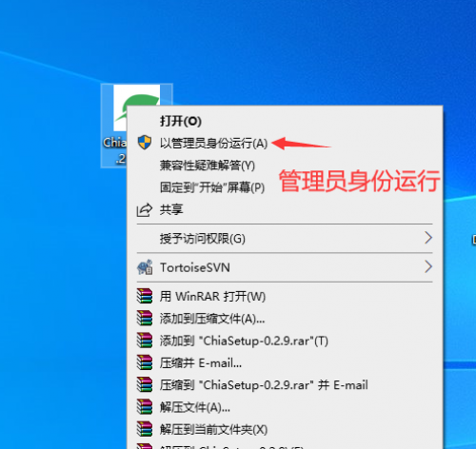Viewport: 476px width, 449px height.
Task: Expand the 授予访问权限(G) submenu arrow
Action: [x=428, y=238]
